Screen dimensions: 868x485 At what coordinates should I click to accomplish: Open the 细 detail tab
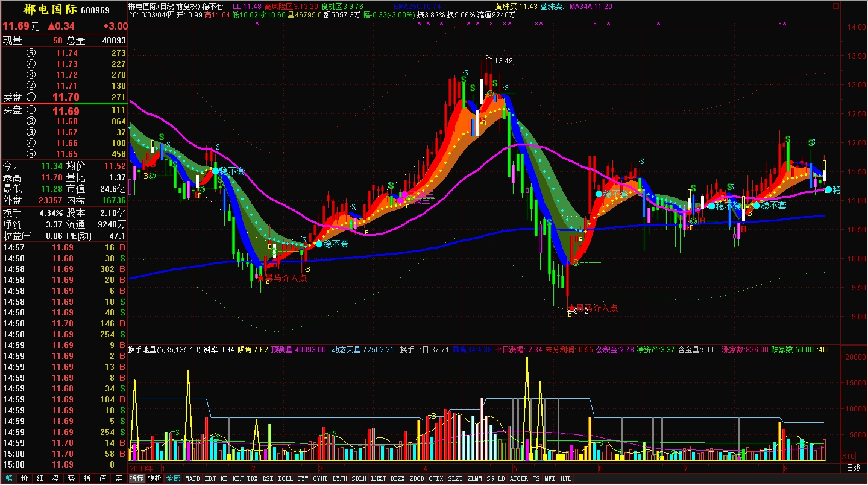tap(40, 478)
